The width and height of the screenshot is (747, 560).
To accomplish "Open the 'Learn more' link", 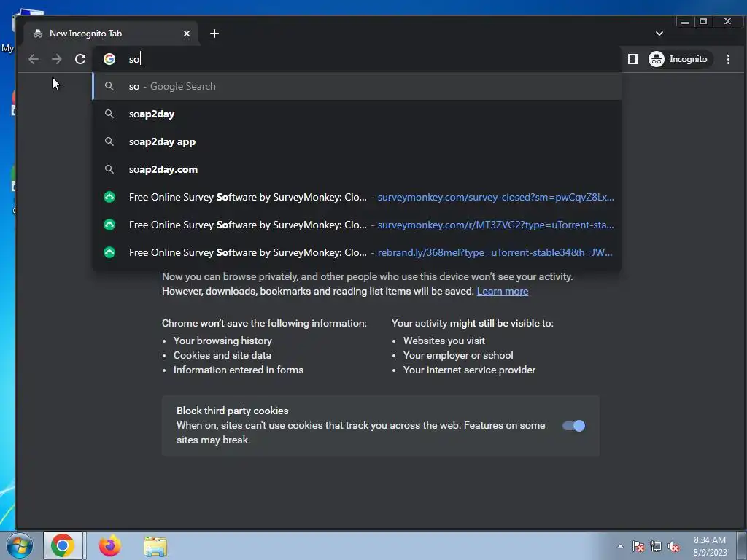I will 502,291.
